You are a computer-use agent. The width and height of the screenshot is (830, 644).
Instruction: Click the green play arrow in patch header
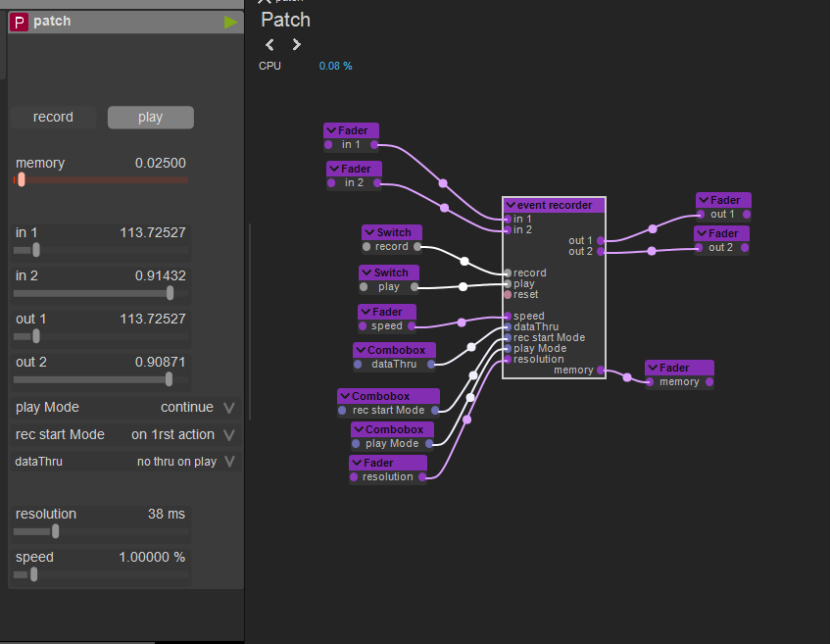coord(230,22)
